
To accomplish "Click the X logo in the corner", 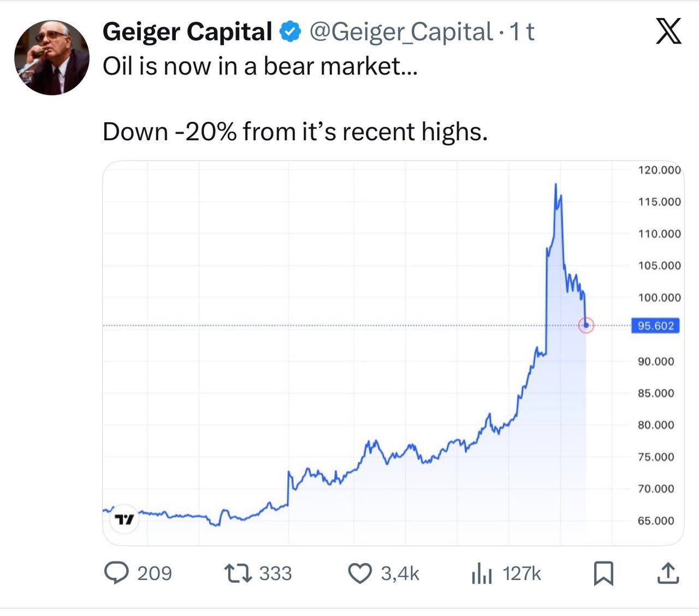I will [668, 31].
